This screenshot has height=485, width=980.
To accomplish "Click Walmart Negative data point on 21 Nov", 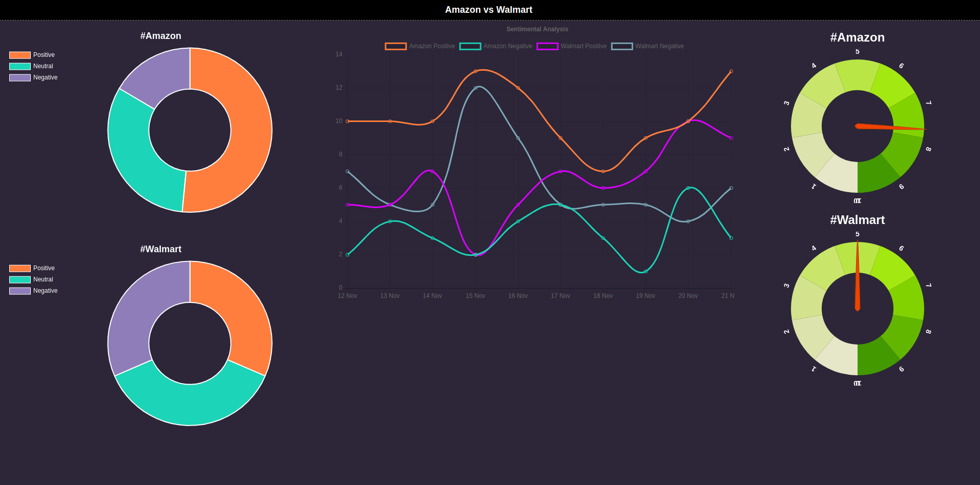I will 731,188.
